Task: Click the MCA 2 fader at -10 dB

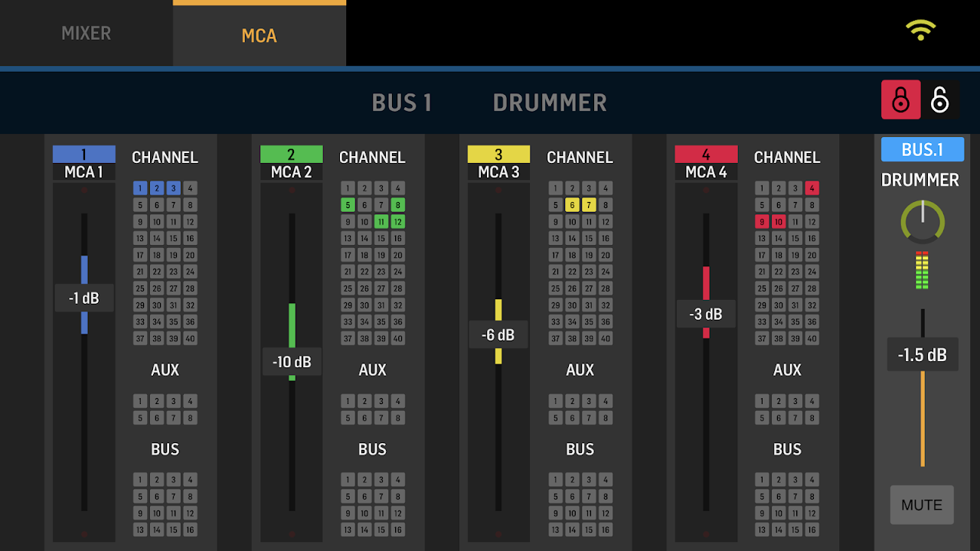Action: coord(292,361)
